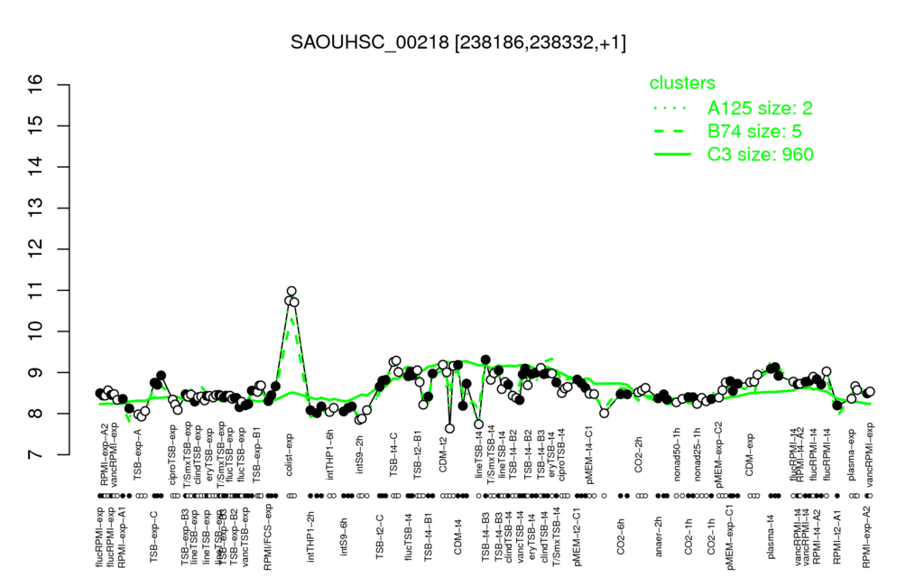Click the 'TSB-t4-B1' x-axis label
This screenshot has height=578, width=924.
tap(429, 536)
